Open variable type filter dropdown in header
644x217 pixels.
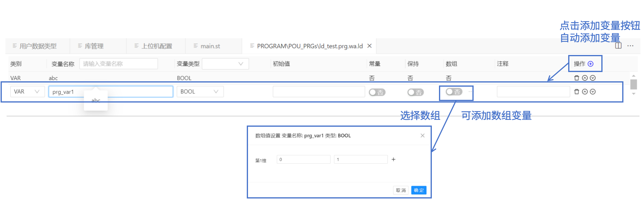coord(225,64)
